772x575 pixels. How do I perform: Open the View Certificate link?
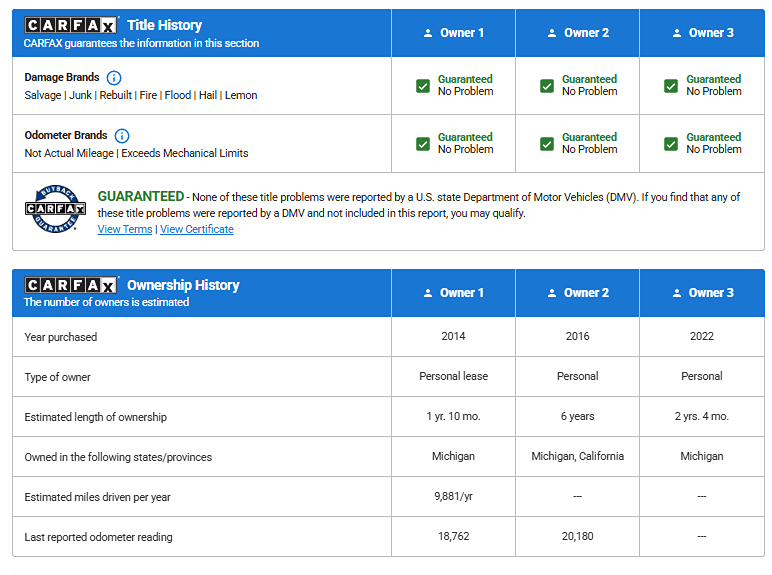pyautogui.click(x=196, y=229)
